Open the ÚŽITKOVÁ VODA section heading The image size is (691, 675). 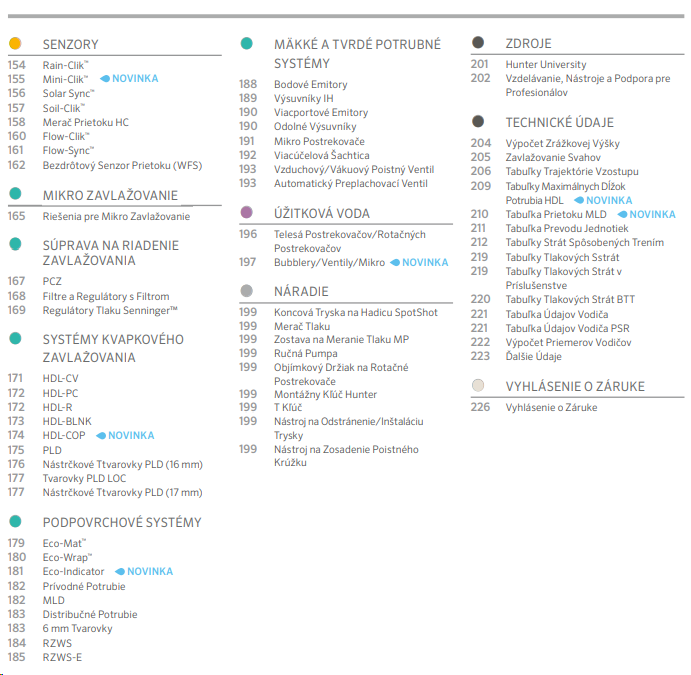pyautogui.click(x=322, y=214)
